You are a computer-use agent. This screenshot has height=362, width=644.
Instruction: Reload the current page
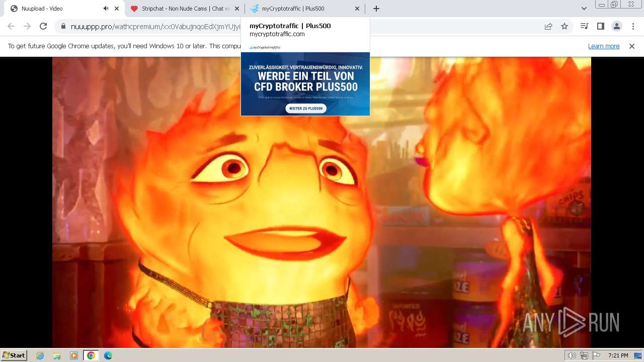[x=43, y=26]
